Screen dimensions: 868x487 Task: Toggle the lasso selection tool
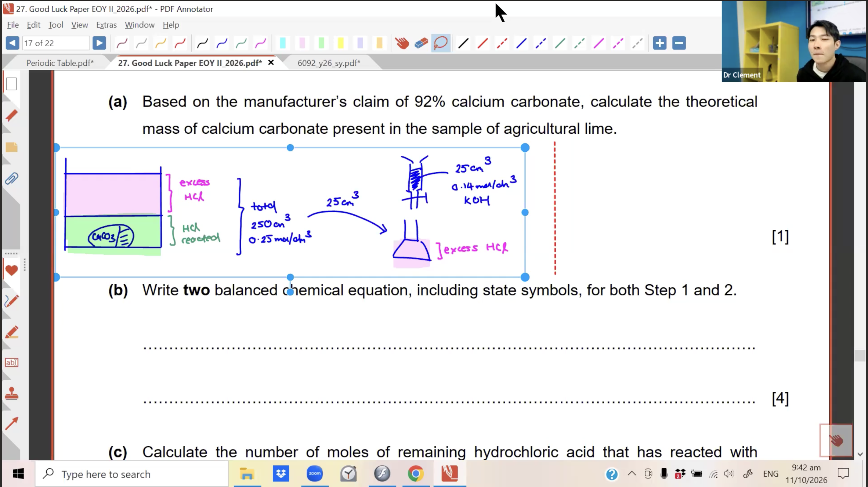pos(441,43)
